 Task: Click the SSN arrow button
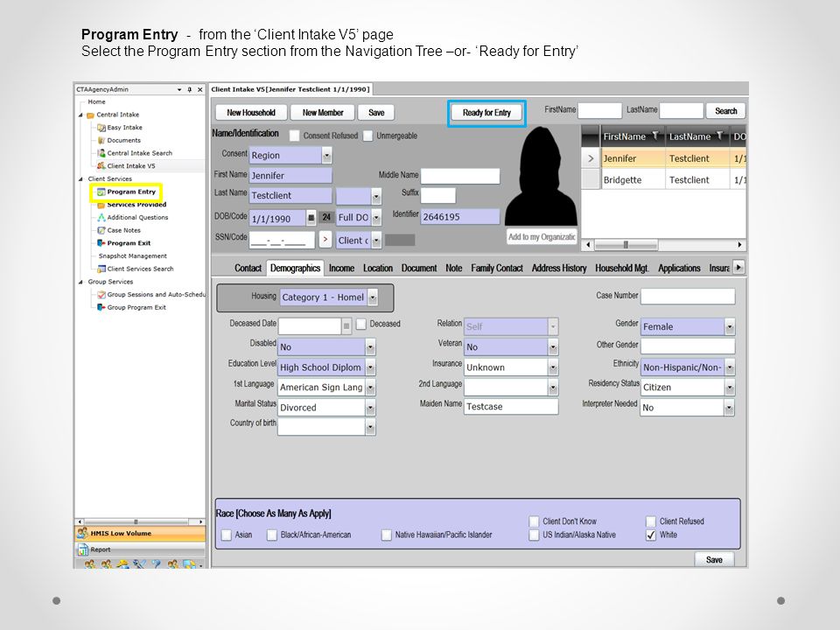325,239
